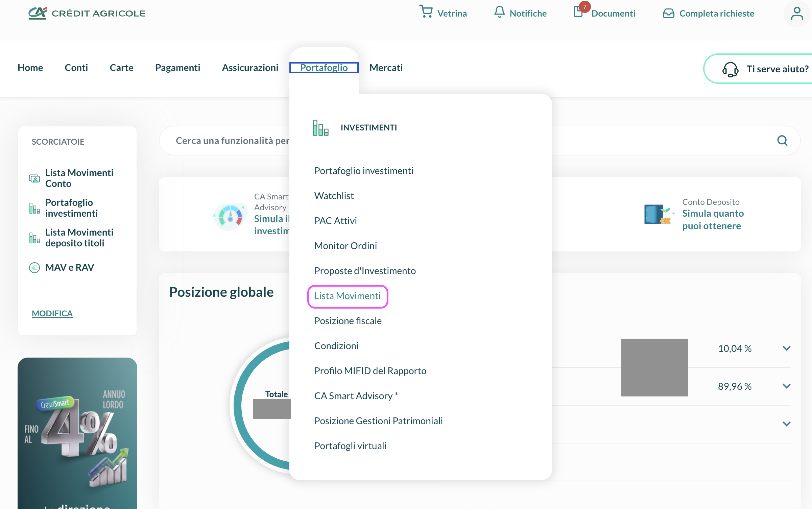Image resolution: width=812 pixels, height=509 pixels.
Task: Click the Cerca una funzionalità search field
Action: pos(479,141)
